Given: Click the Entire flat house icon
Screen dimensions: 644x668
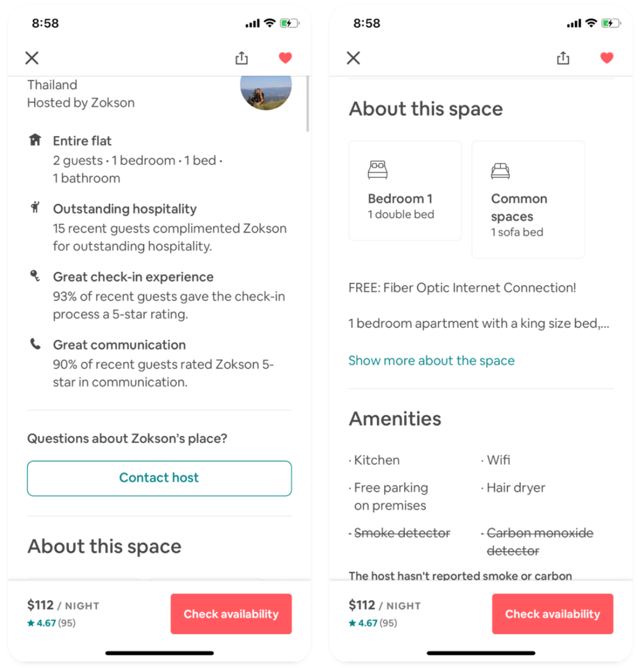Looking at the screenshot, I should (35, 140).
